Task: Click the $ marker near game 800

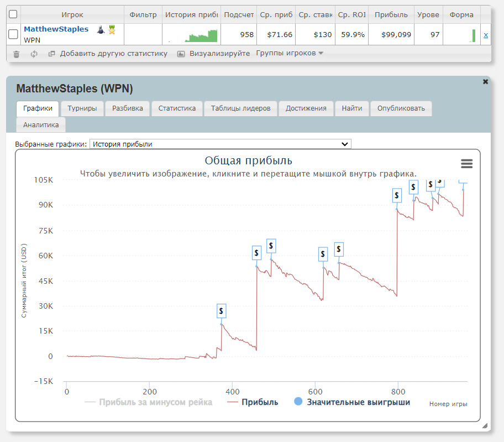Action: coord(397,195)
